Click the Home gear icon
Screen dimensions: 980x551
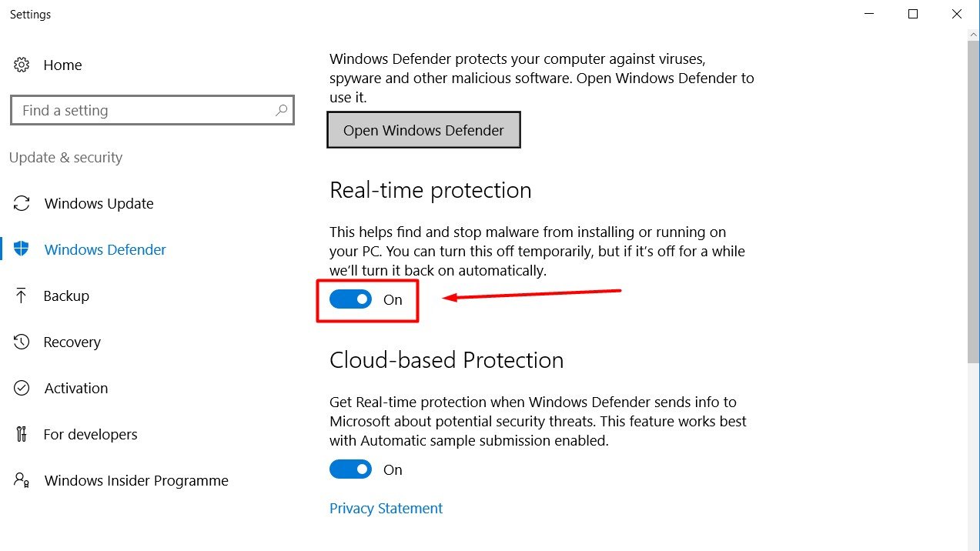click(x=21, y=65)
